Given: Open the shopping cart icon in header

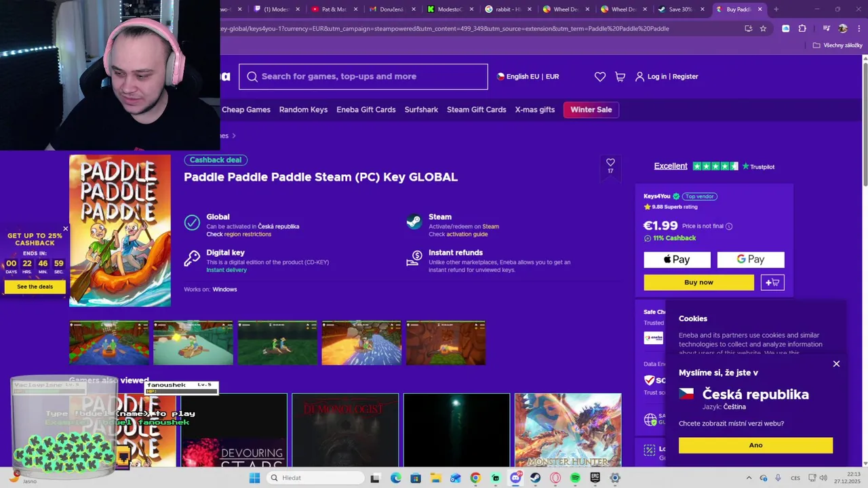Looking at the screenshot, I should point(620,77).
